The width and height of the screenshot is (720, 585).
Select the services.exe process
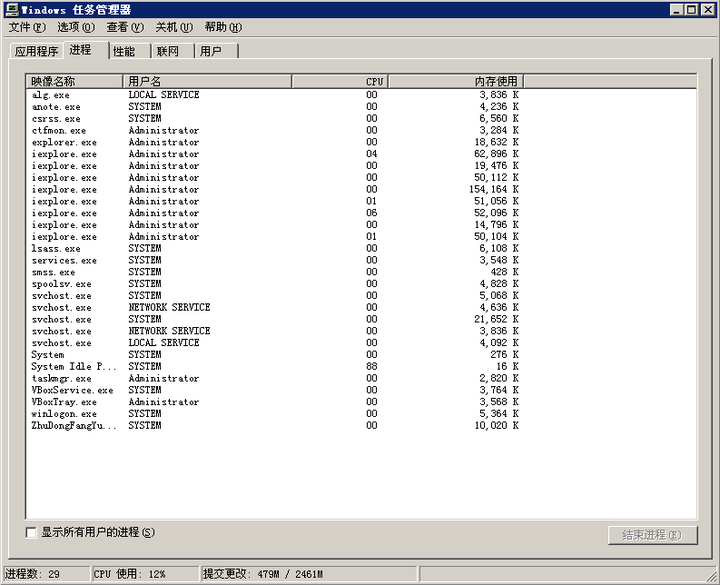point(275,260)
